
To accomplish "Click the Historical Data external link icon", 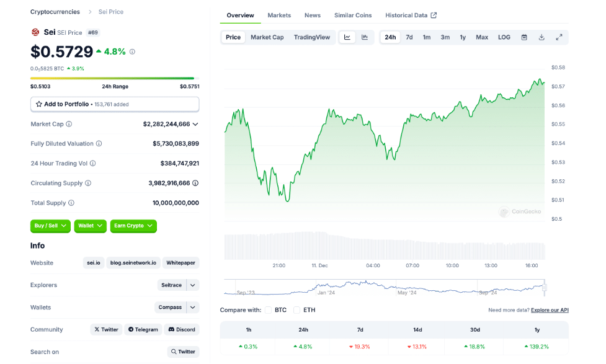I will 434,16.
